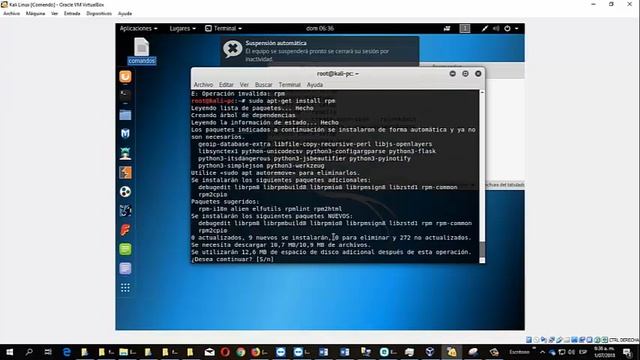Viewport: 640px width, 360px height.
Task: Click 'Paquetes sugeridos:' line in terminal
Action: tap(225, 202)
